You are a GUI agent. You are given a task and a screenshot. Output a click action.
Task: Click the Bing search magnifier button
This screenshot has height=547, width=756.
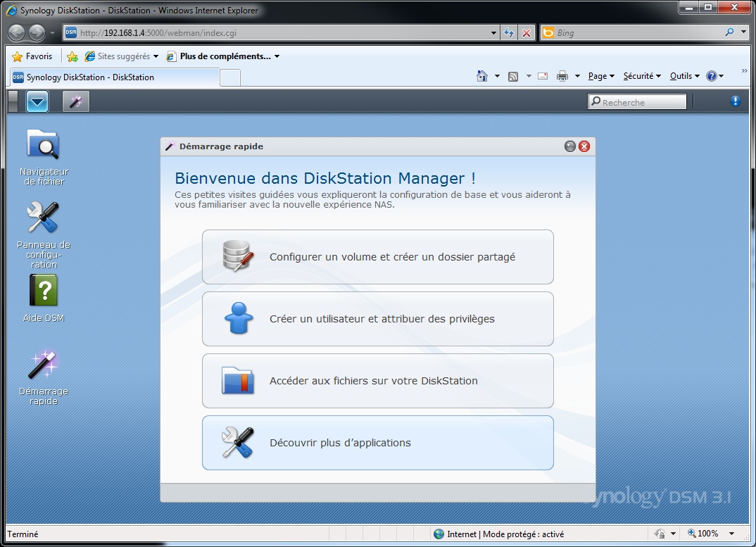tap(729, 32)
